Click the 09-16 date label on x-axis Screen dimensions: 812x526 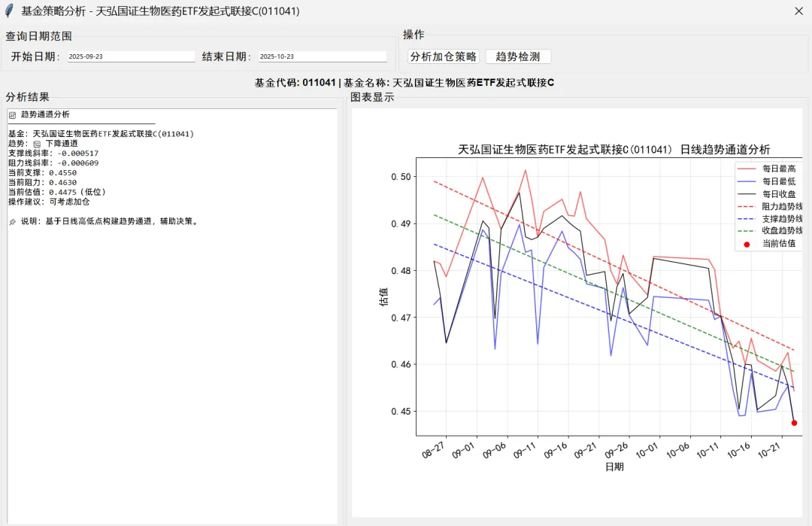pos(556,450)
